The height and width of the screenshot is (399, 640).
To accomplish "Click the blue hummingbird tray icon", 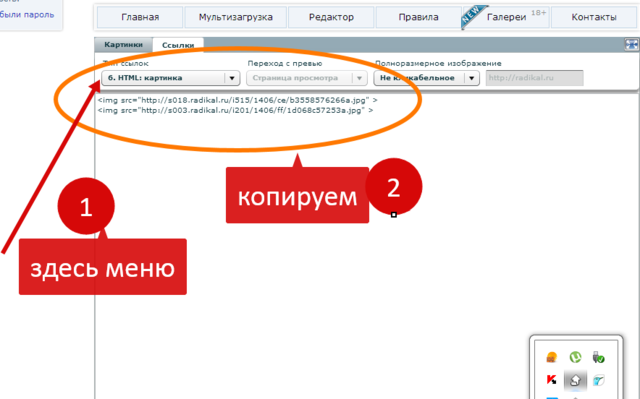I will click(598, 381).
